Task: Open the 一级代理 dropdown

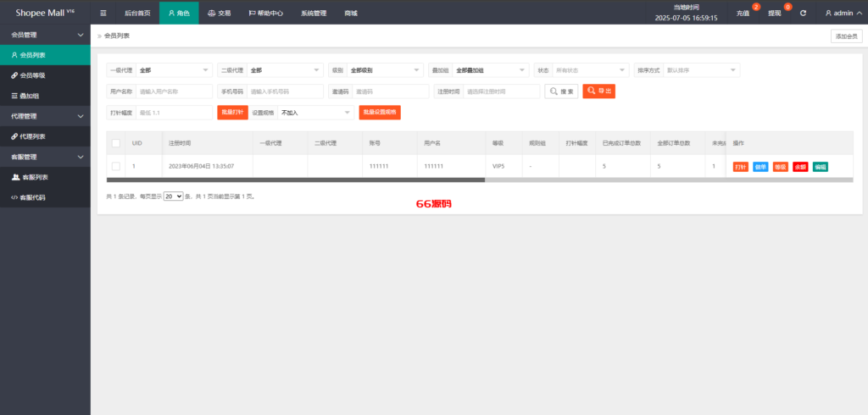Action: [175, 70]
